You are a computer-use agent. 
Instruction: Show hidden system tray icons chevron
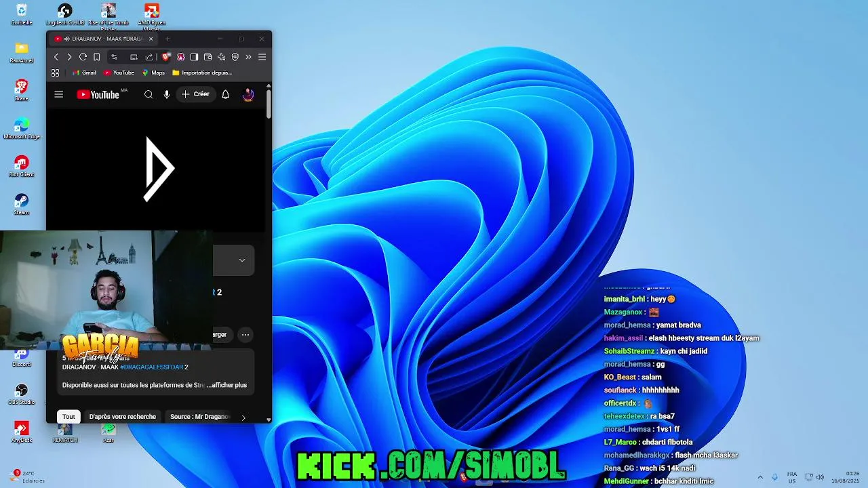click(x=760, y=476)
